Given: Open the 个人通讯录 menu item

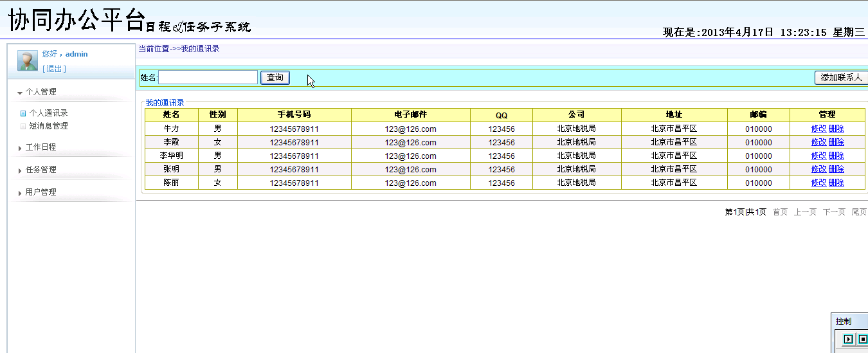Looking at the screenshot, I should [48, 113].
